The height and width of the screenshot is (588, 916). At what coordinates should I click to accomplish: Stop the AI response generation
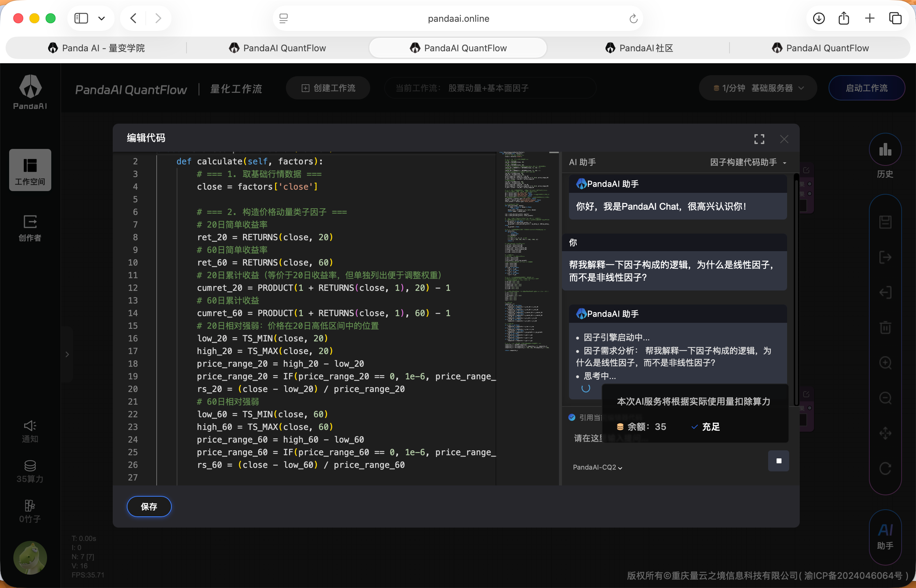(779, 461)
